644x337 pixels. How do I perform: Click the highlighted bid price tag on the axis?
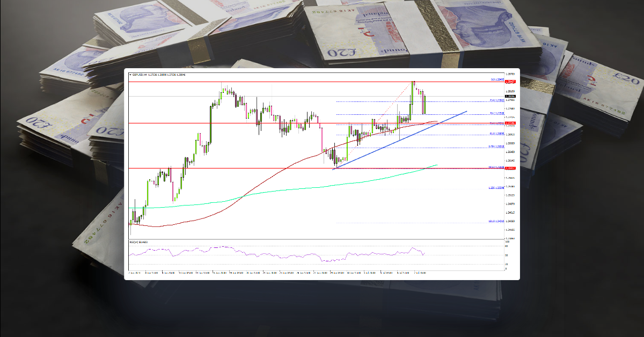[509, 96]
